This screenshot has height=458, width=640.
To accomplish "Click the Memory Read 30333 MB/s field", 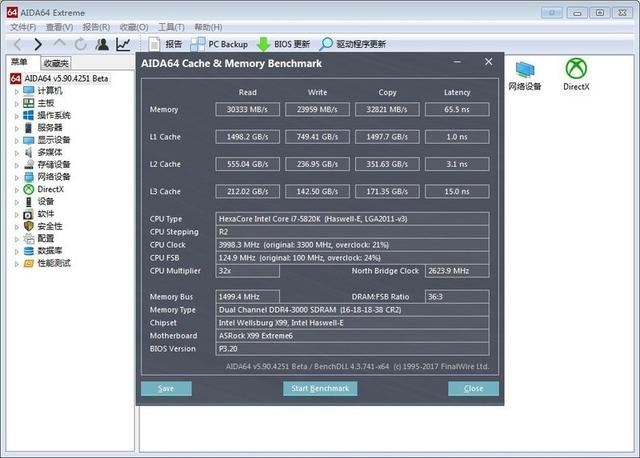I will (x=247, y=109).
